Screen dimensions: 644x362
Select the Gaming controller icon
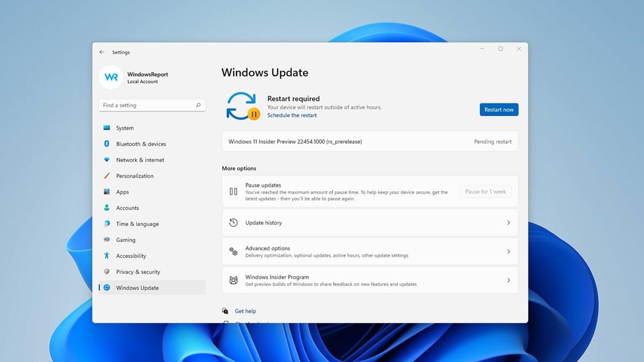[106, 240]
